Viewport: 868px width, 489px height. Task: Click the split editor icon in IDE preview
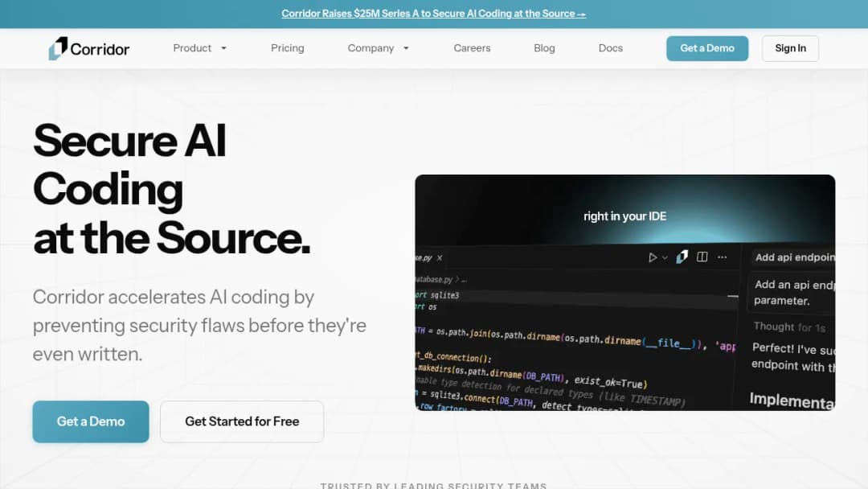[702, 257]
